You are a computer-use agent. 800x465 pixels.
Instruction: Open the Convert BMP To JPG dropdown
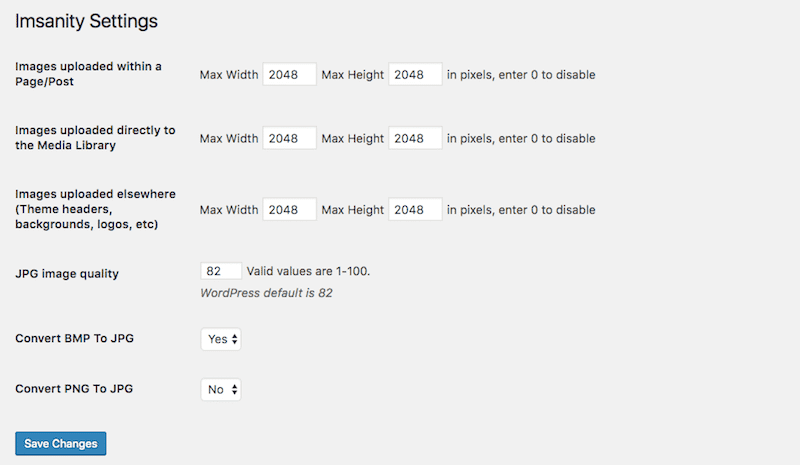click(x=221, y=339)
